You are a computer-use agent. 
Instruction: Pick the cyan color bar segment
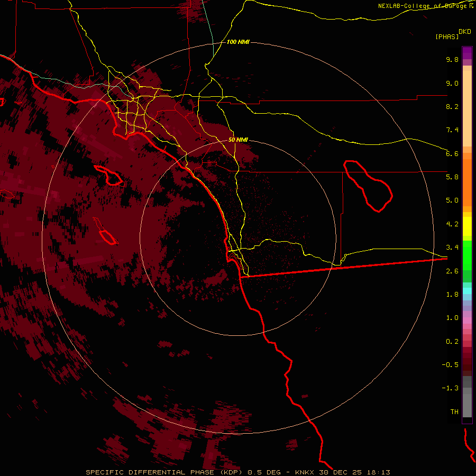click(467, 291)
